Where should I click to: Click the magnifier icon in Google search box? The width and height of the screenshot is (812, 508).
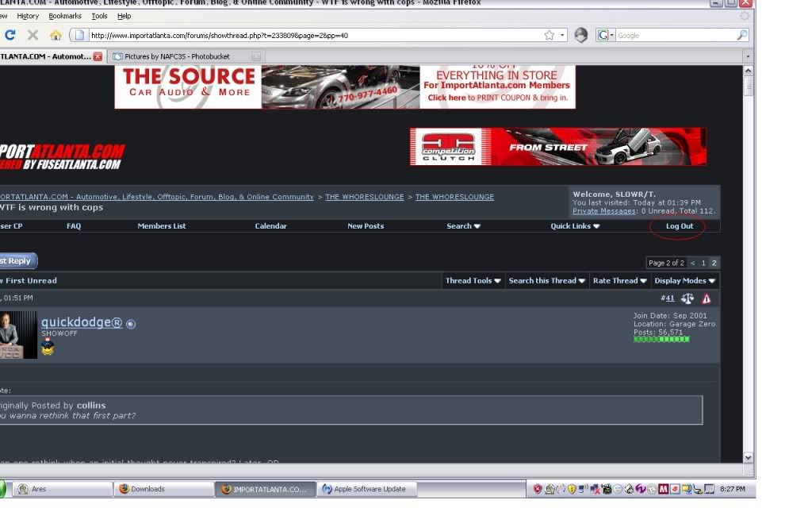pyautogui.click(x=741, y=35)
